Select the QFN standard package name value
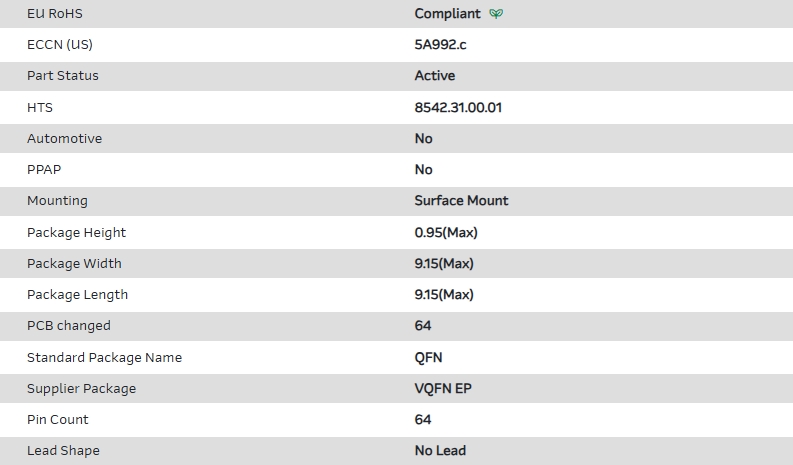Viewport: 793px width, 465px height. tap(428, 358)
